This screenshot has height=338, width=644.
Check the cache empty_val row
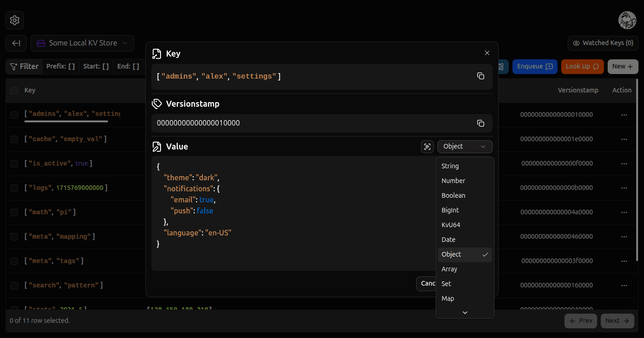coord(14,139)
